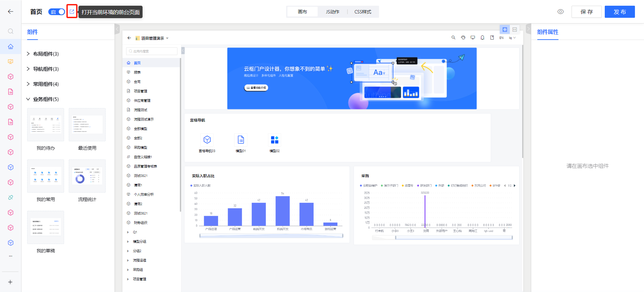Open the search icon in left icon bar
Viewport: 644px width, 292px height.
pos(11,31)
